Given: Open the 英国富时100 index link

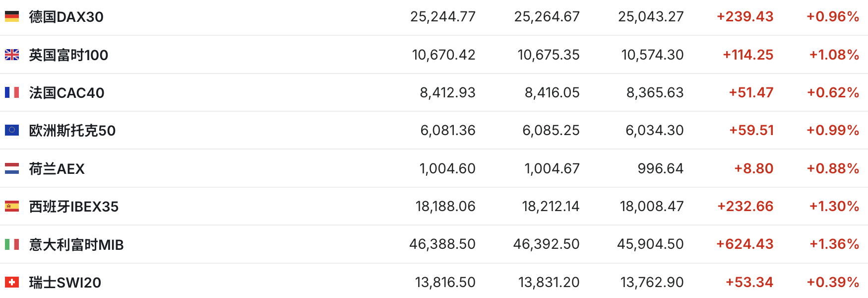Looking at the screenshot, I should [x=68, y=55].
